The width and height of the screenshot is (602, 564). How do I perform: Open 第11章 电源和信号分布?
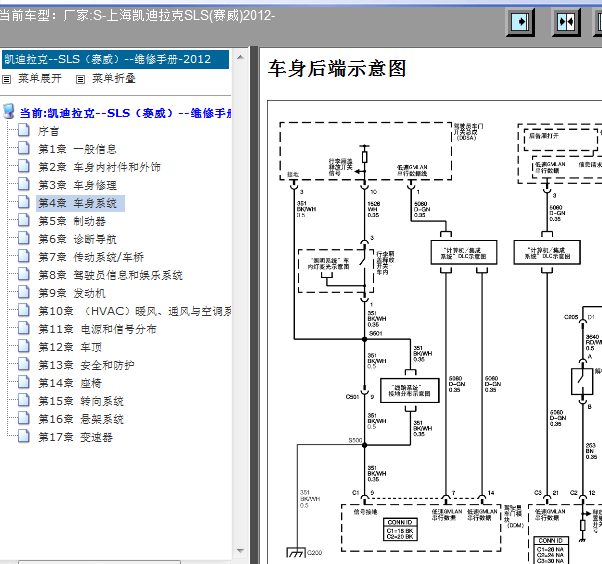(97, 329)
